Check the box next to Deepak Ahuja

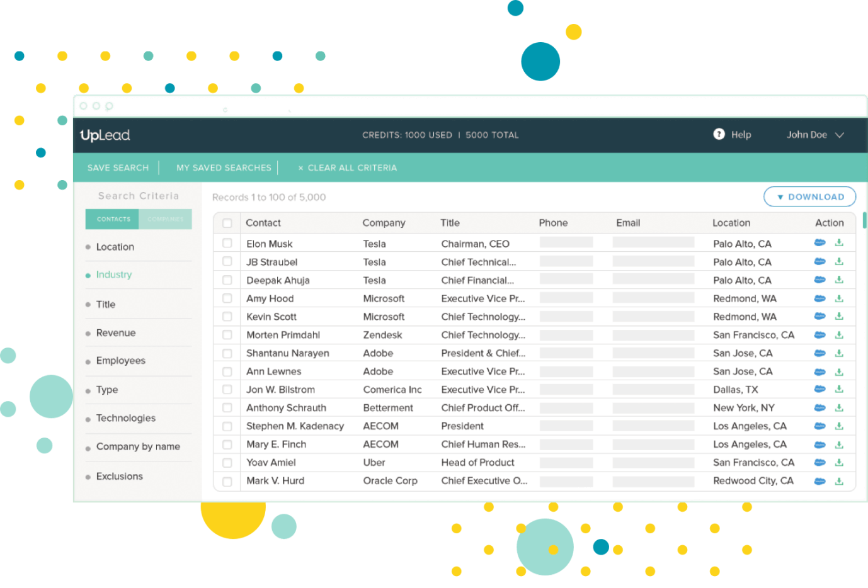point(227,280)
